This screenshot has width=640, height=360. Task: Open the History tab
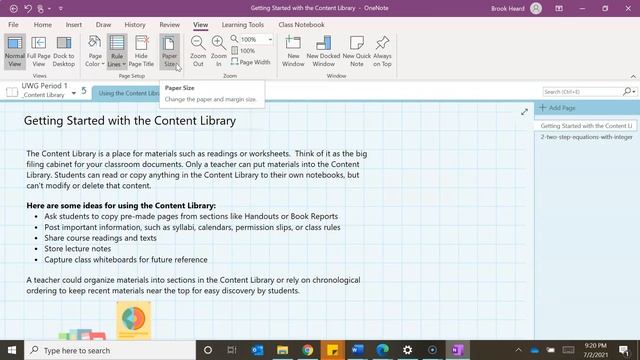[135, 24]
